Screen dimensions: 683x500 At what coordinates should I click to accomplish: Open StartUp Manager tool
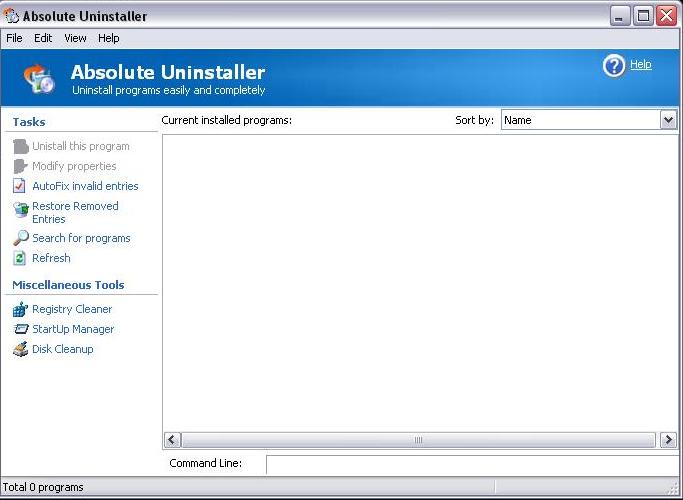73,329
